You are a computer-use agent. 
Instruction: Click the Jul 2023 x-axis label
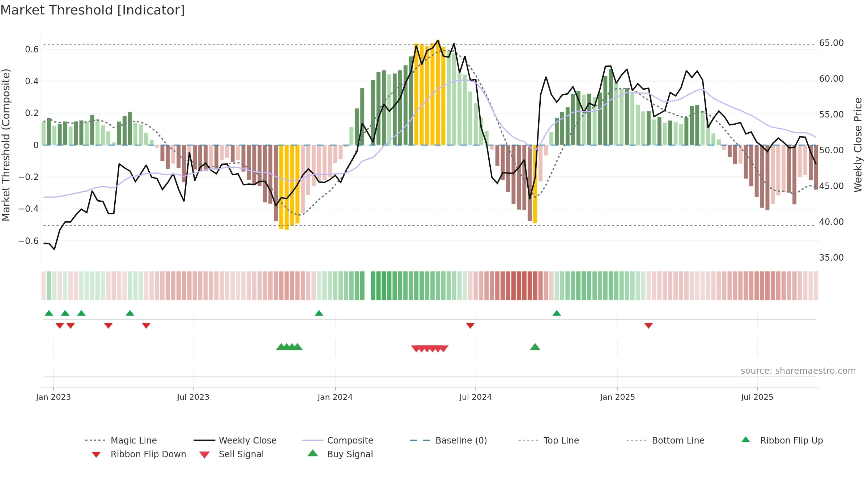tap(193, 397)
